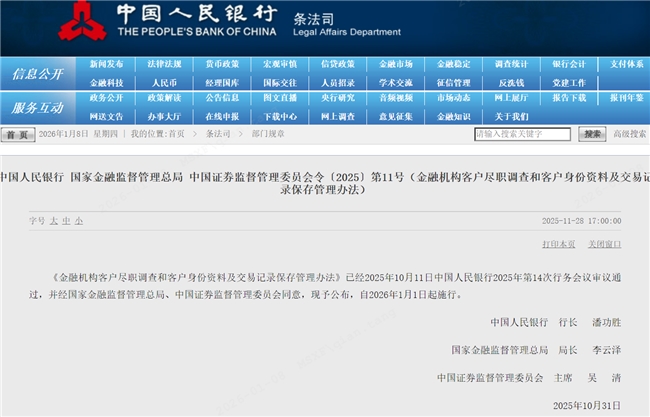Open 报告下载 navigation item

coord(569,98)
